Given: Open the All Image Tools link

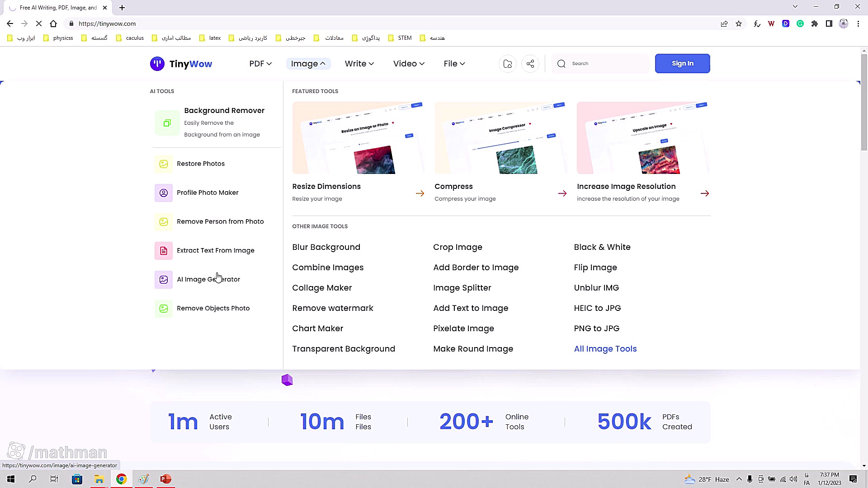Looking at the screenshot, I should tap(605, 349).
